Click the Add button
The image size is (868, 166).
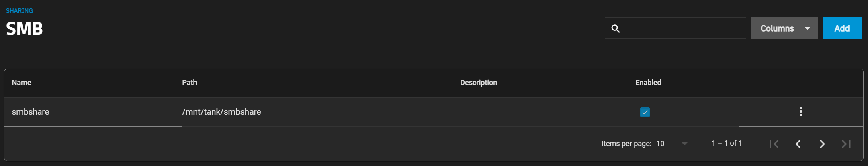842,28
